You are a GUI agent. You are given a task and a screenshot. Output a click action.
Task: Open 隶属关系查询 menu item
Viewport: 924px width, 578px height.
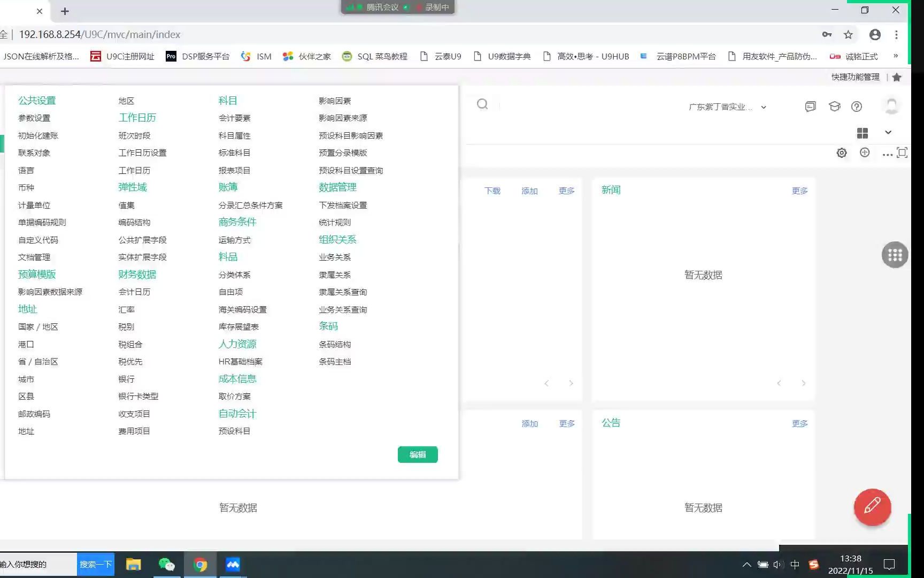click(x=343, y=292)
